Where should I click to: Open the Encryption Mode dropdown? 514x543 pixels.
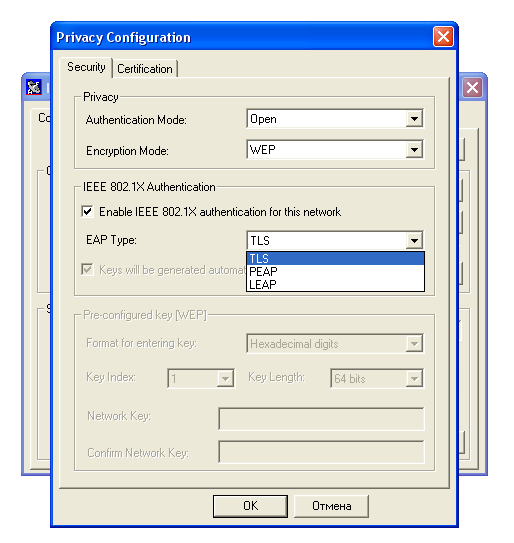414,150
